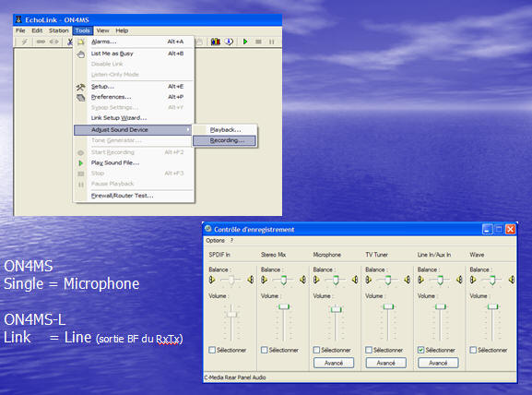Minimize the Contrôle d'enregistrement window

487,229
